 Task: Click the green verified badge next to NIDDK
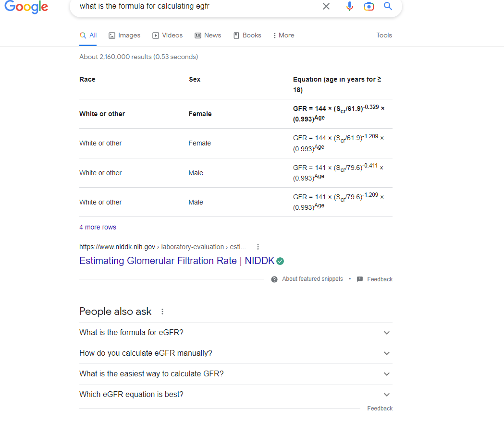point(280,261)
